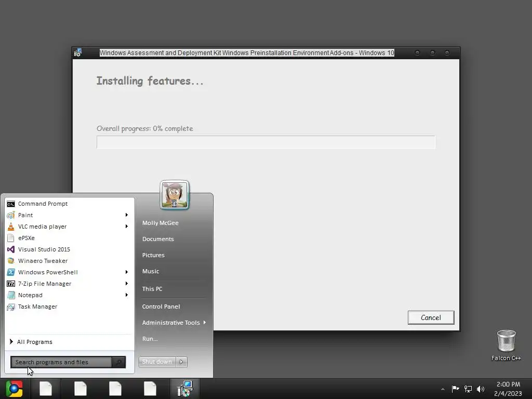
Task: Open Molly McGee user folder
Action: coord(161,223)
